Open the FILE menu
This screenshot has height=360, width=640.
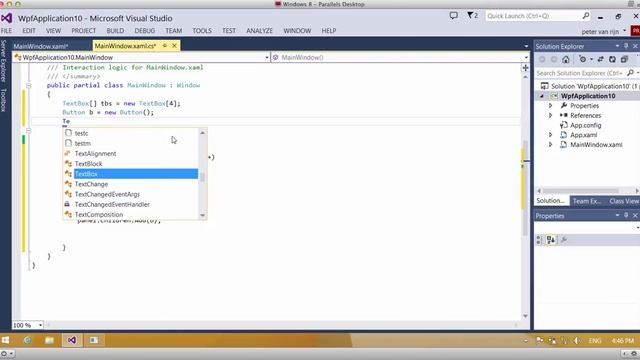[7, 31]
